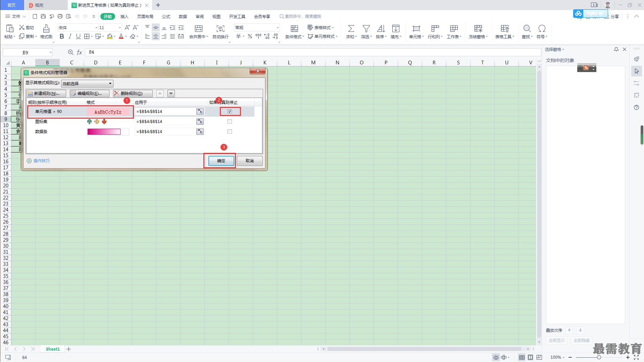Click the Symbol (符号) icon
Image resolution: width=644 pixels, height=362 pixels.
pos(542,28)
